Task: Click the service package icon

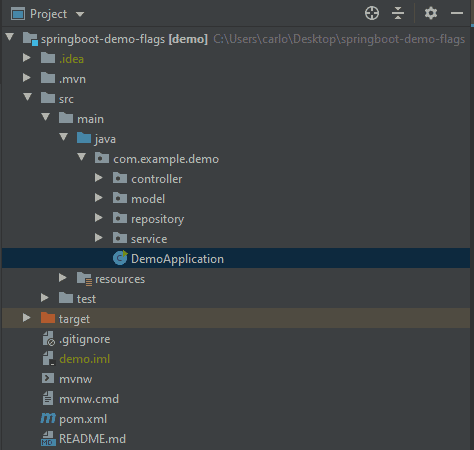Action: point(120,238)
